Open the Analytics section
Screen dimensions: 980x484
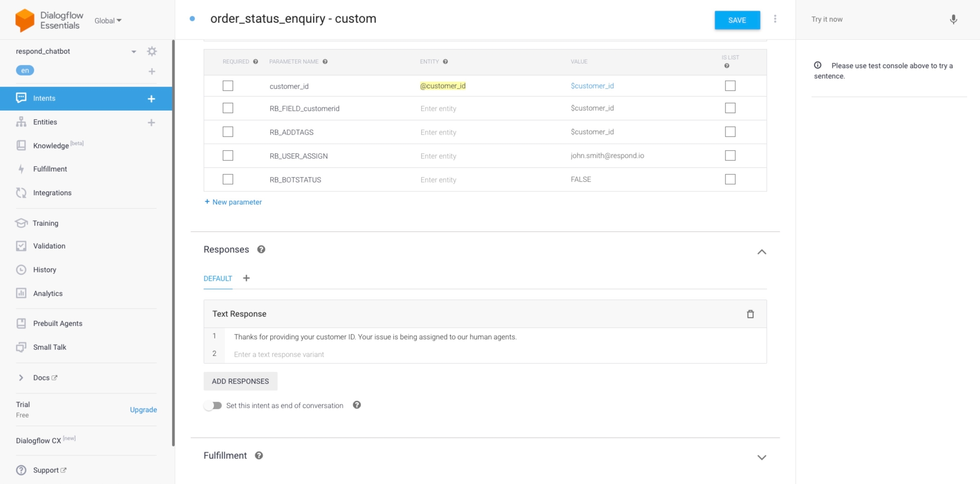point(47,293)
